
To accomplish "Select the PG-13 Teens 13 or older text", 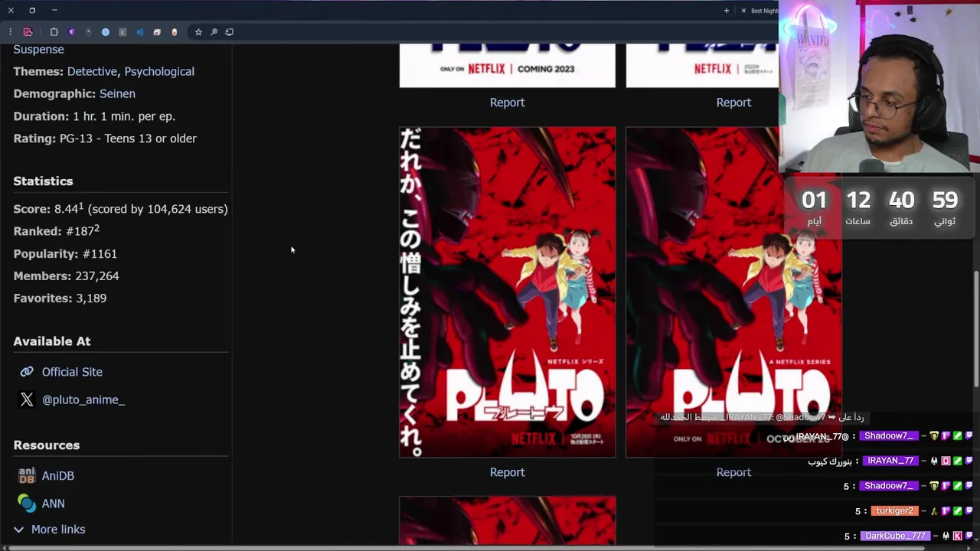I will click(x=128, y=139).
